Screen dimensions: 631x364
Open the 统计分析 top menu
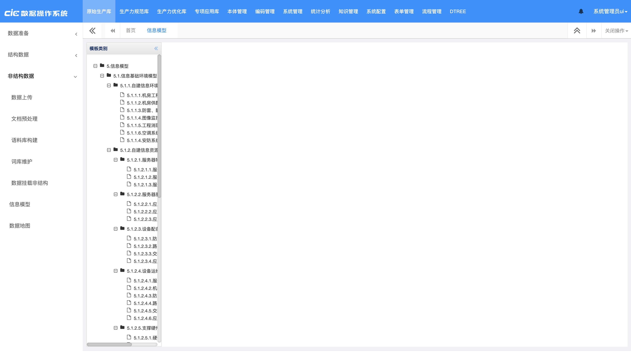pos(320,11)
